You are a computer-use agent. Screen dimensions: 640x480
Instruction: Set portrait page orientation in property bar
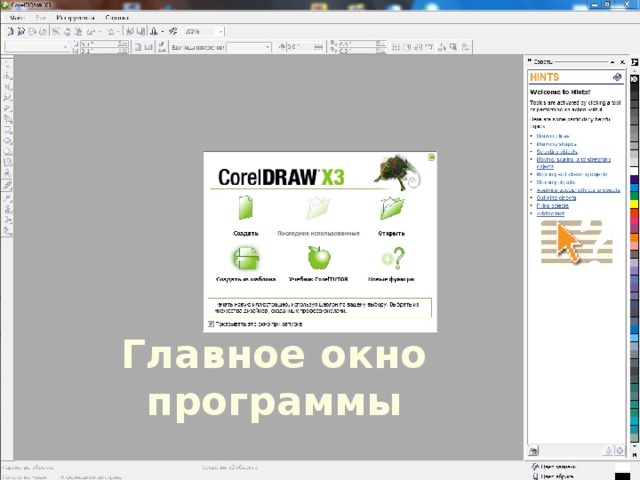138,47
